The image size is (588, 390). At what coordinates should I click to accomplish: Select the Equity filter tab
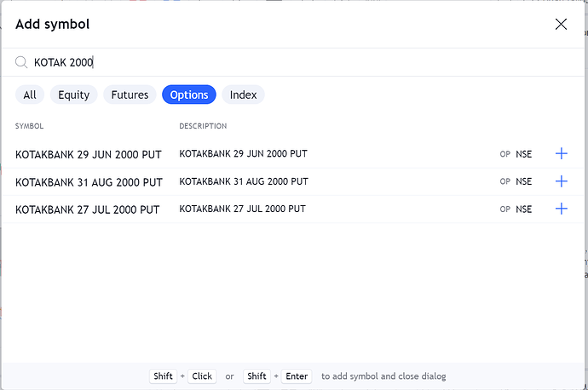click(74, 95)
